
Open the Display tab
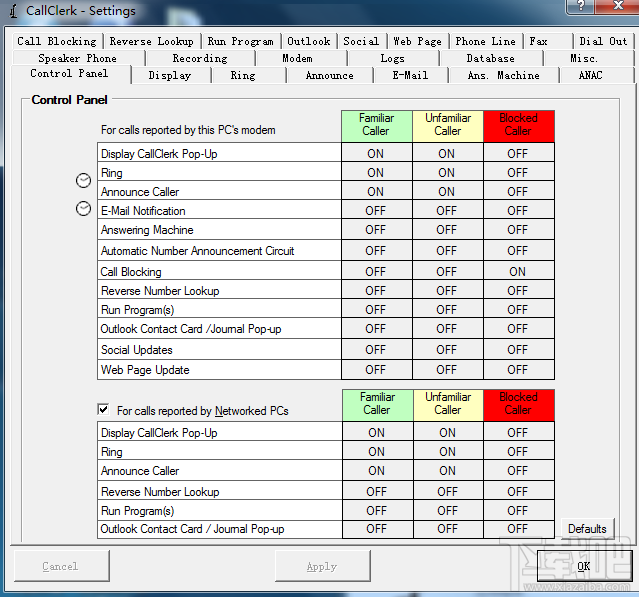pos(170,75)
